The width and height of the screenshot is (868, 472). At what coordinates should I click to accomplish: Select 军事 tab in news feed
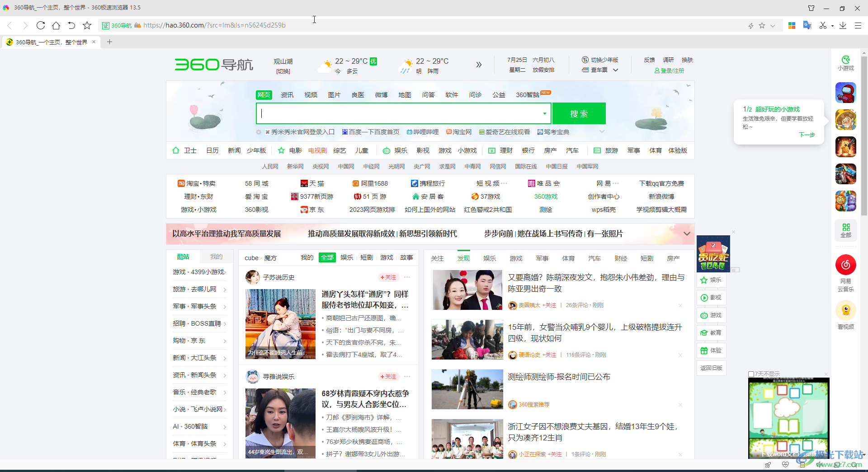point(542,258)
